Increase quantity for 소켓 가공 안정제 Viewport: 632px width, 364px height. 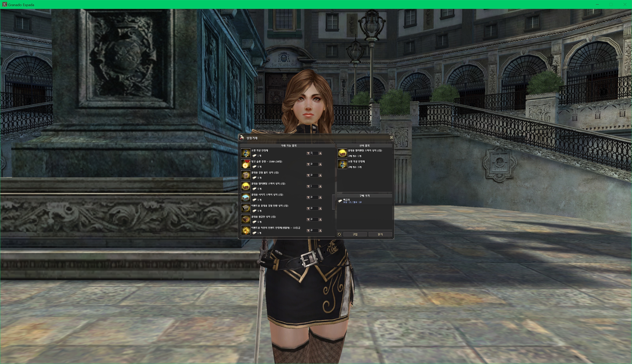320,153
